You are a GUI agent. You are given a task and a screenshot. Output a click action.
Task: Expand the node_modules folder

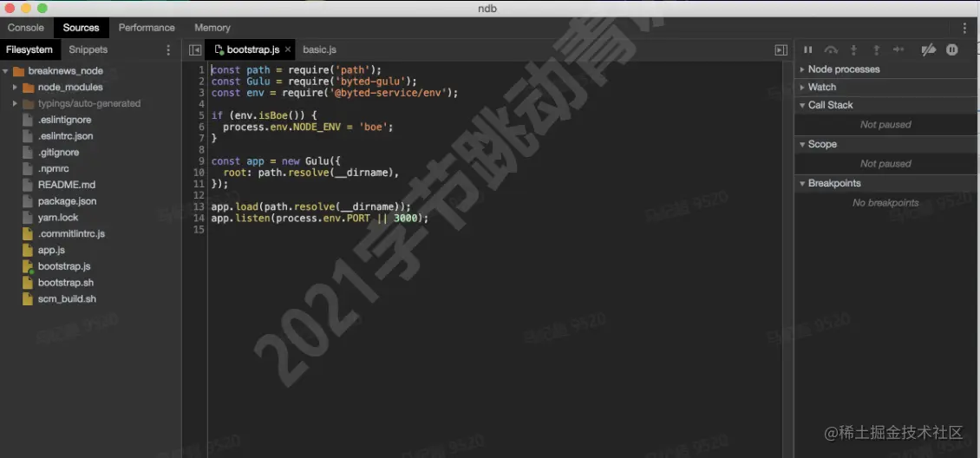pyautogui.click(x=15, y=88)
